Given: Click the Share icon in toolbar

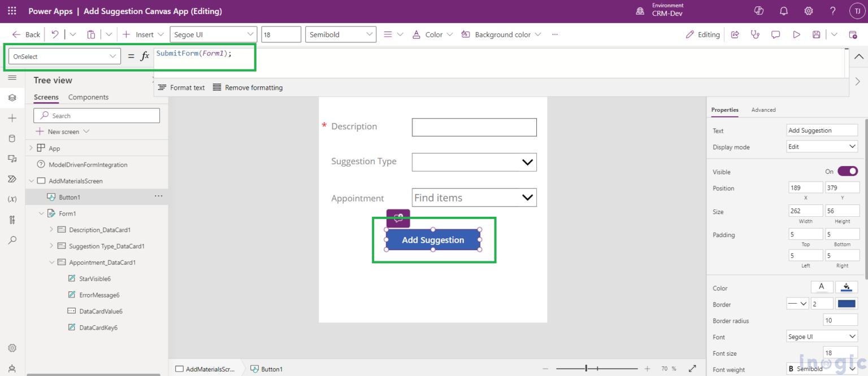Looking at the screenshot, I should pos(735,34).
